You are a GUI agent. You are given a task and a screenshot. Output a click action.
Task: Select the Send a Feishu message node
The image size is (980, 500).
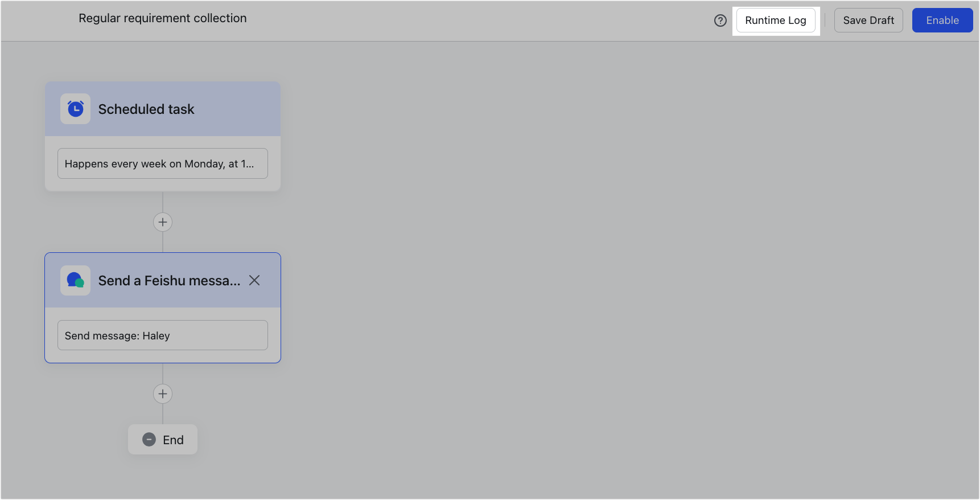pos(163,308)
